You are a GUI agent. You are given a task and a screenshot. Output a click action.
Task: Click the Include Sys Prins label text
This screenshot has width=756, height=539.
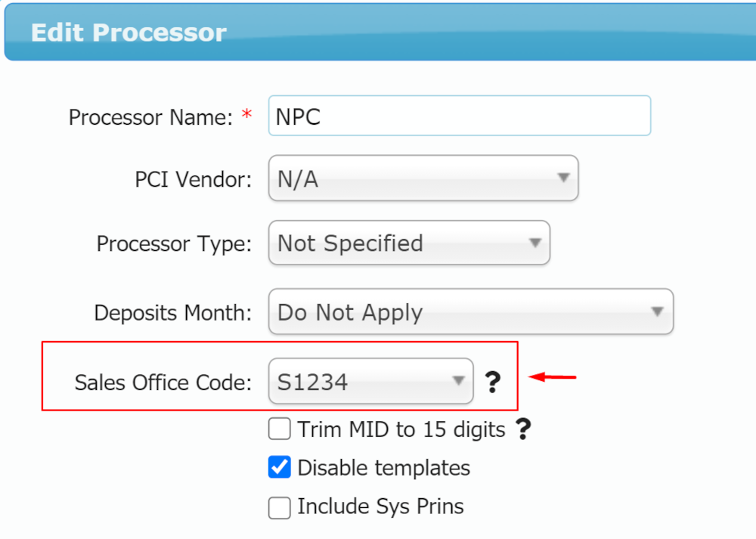(380, 506)
